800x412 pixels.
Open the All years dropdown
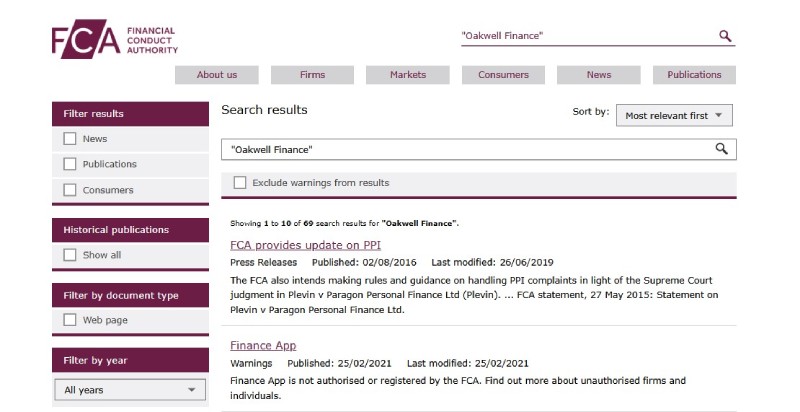pos(130,390)
